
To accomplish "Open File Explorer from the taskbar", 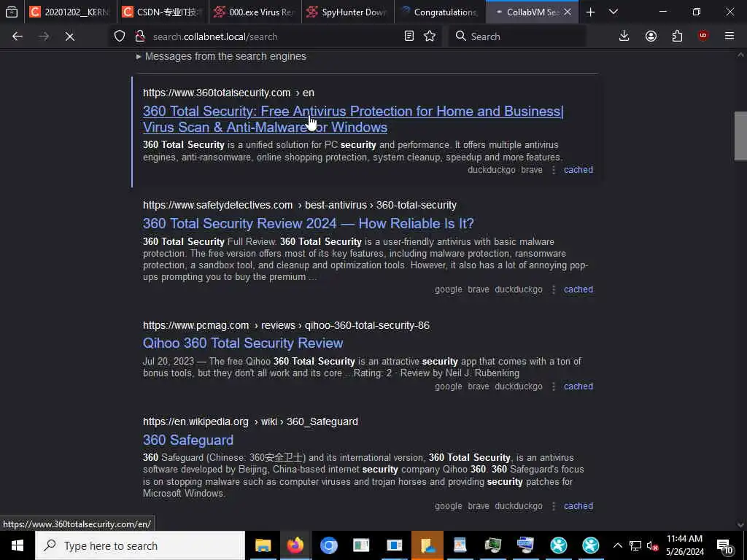I will pos(263,545).
